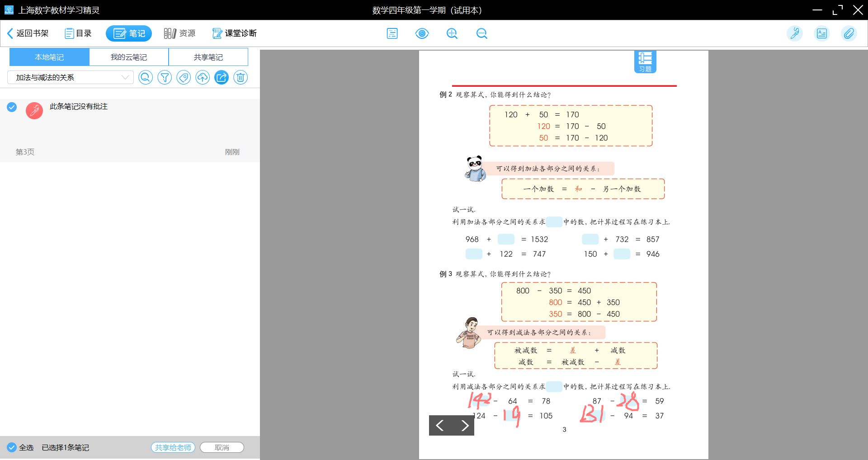Delete selected note with trash icon
Screen dimensions: 868x460
(x=241, y=78)
